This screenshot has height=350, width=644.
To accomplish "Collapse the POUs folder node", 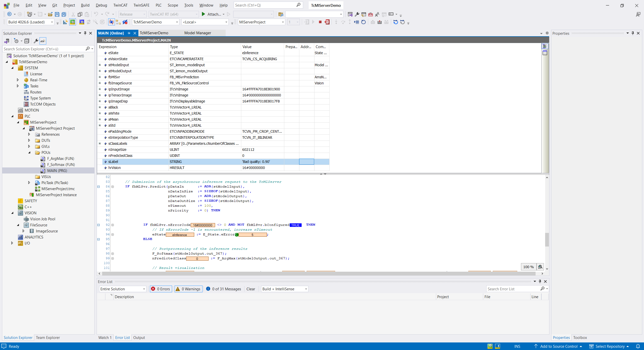I will coord(29,152).
